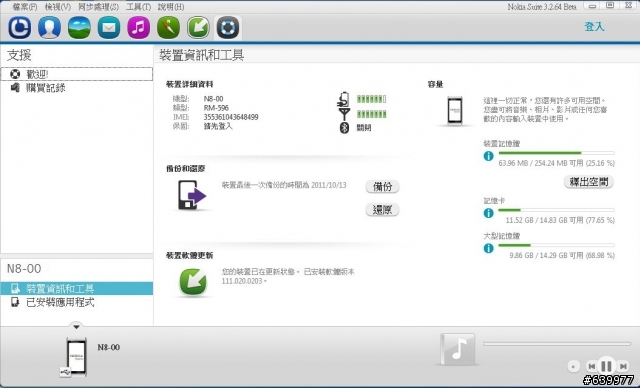Viewport: 640px width, 388px height.
Task: Click the 釋出空間 free up space button
Action: pyautogui.click(x=589, y=182)
